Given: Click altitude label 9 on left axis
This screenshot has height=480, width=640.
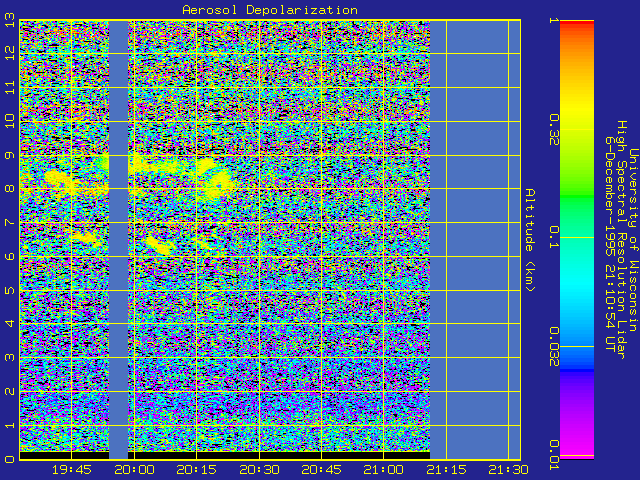Looking at the screenshot, I should coord(9,155).
